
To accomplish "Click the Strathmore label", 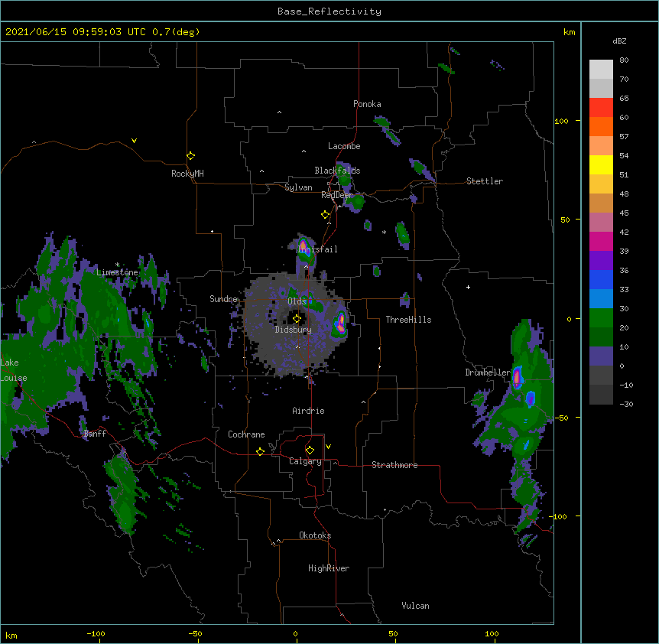I will tap(394, 465).
